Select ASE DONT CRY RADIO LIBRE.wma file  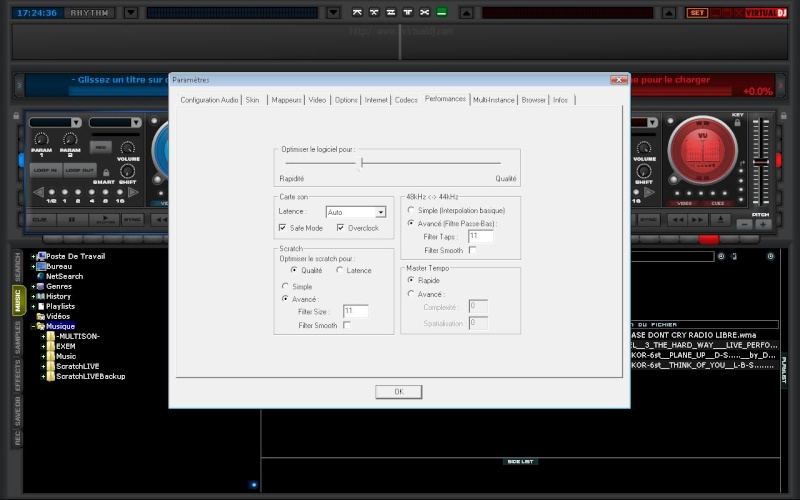click(693, 335)
